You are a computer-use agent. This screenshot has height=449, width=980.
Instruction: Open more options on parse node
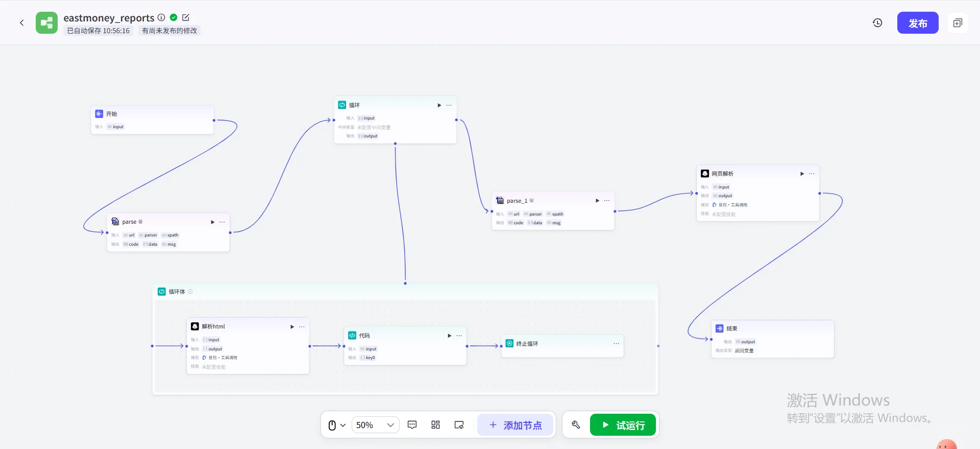(x=222, y=222)
